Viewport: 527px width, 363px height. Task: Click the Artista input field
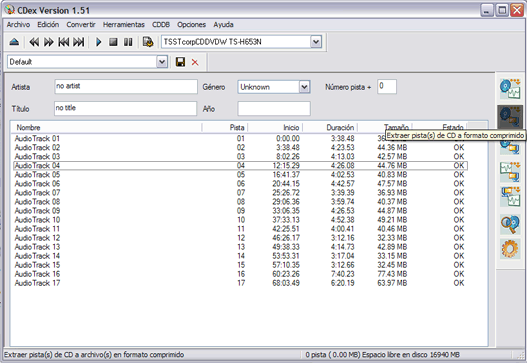click(x=126, y=87)
